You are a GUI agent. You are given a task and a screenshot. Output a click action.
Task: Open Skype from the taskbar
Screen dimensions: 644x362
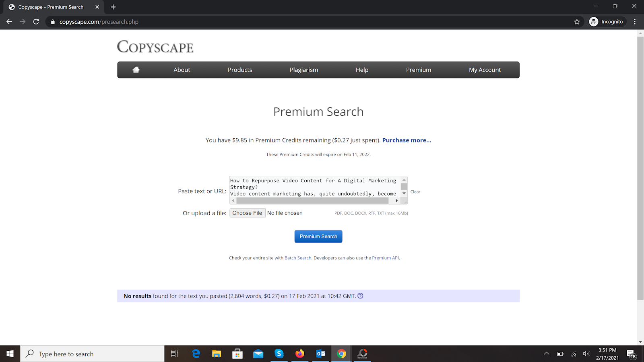[279, 354]
